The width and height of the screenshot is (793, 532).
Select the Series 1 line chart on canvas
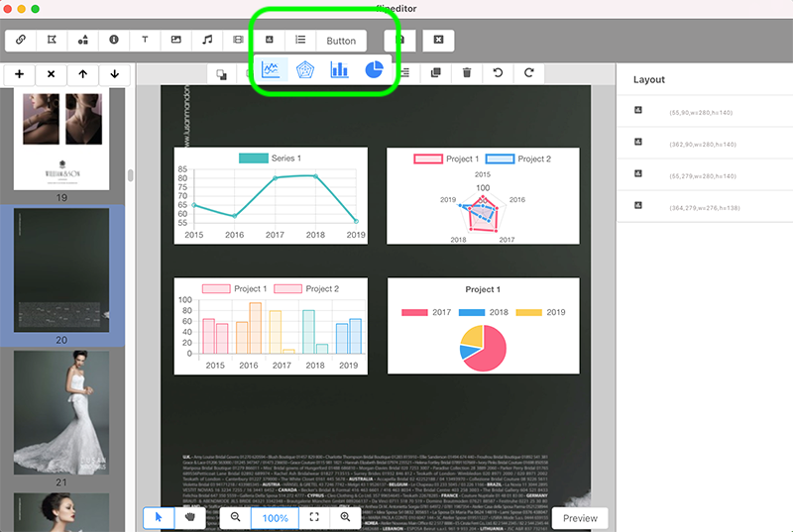pos(271,196)
